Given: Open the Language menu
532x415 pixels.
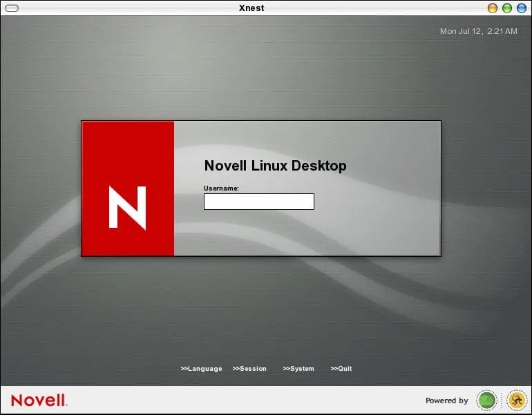Looking at the screenshot, I should (201, 369).
